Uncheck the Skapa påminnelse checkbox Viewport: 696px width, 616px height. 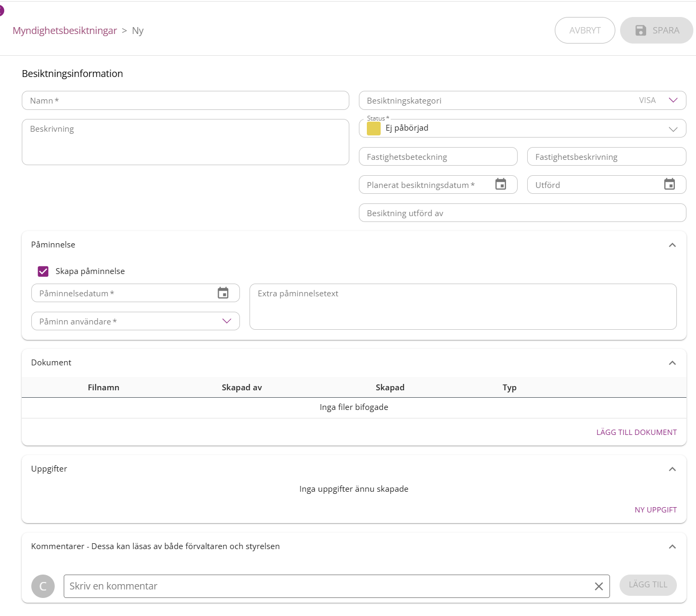44,271
